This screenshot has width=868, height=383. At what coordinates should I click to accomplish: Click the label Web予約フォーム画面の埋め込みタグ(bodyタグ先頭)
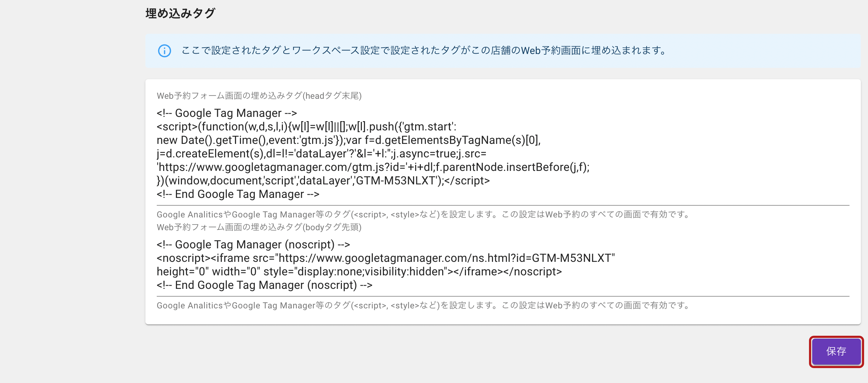pyautogui.click(x=259, y=227)
